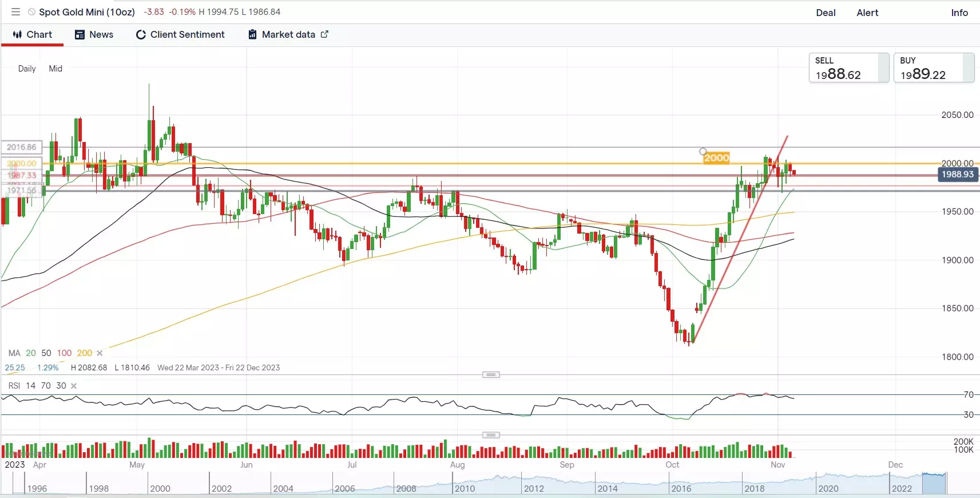Image resolution: width=980 pixels, height=498 pixels.
Task: Remove the MA indicator with its X
Action: (100, 353)
